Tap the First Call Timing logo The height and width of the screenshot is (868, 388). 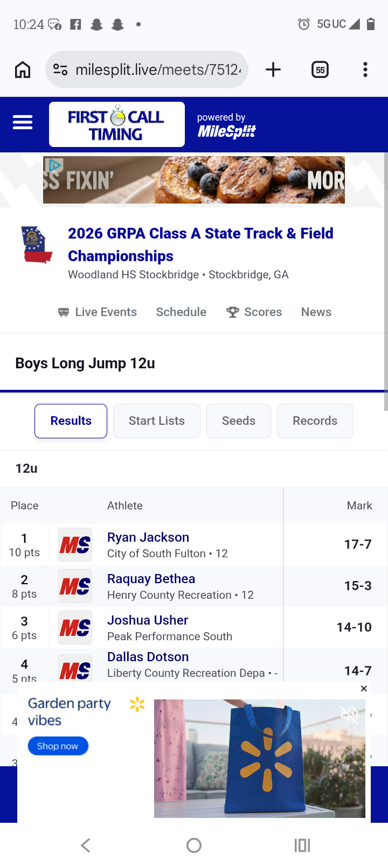pyautogui.click(x=117, y=124)
